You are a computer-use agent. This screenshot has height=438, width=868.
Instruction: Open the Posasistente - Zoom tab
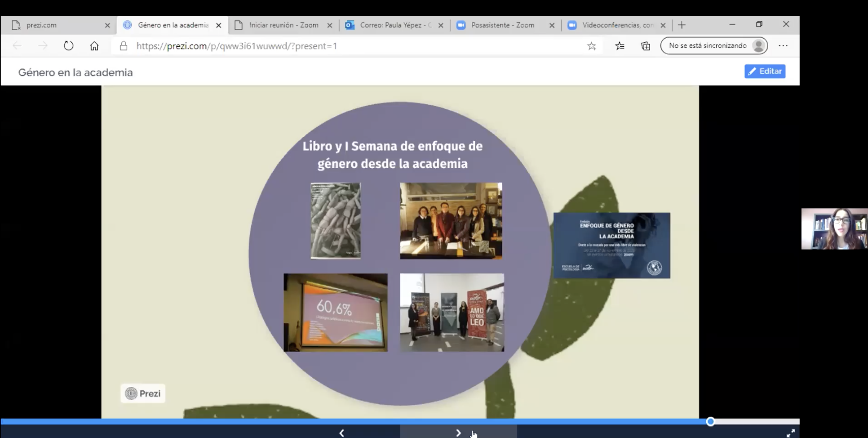(x=502, y=25)
